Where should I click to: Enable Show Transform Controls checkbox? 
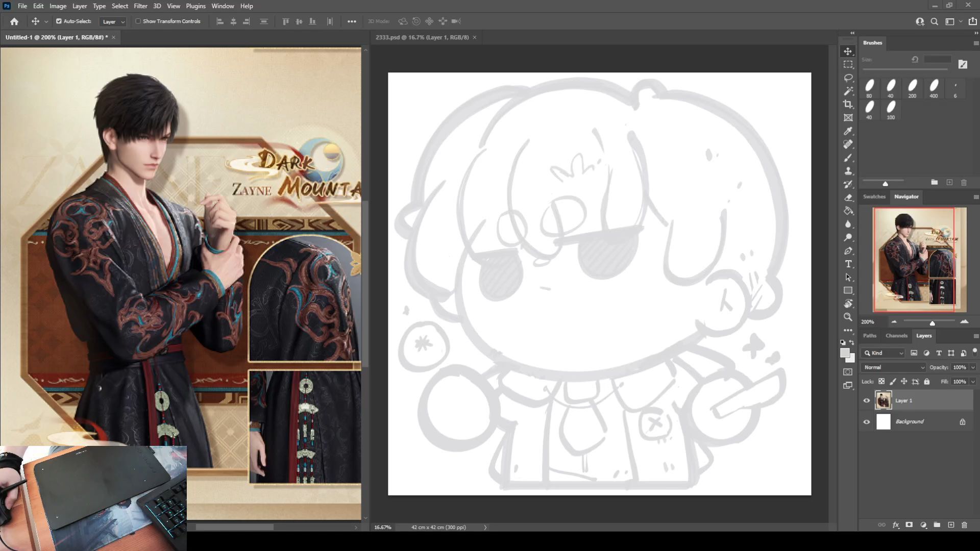[138, 21]
